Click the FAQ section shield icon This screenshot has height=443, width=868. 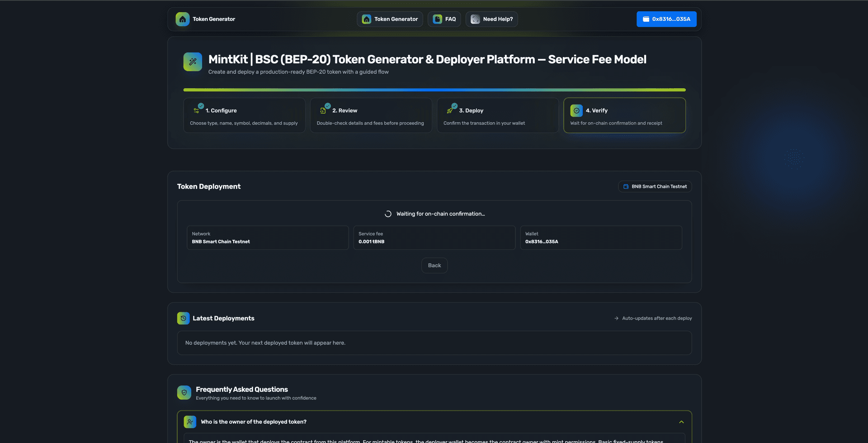tap(184, 392)
